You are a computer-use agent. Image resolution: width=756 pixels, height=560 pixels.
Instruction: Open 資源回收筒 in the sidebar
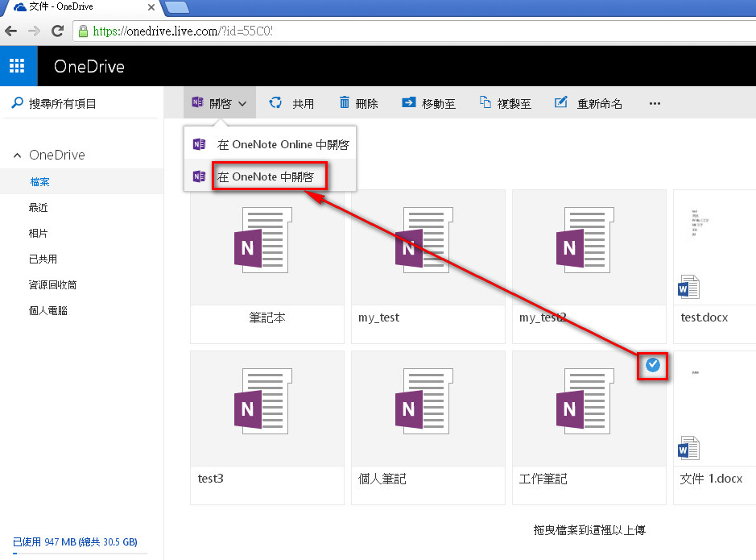tap(52, 284)
